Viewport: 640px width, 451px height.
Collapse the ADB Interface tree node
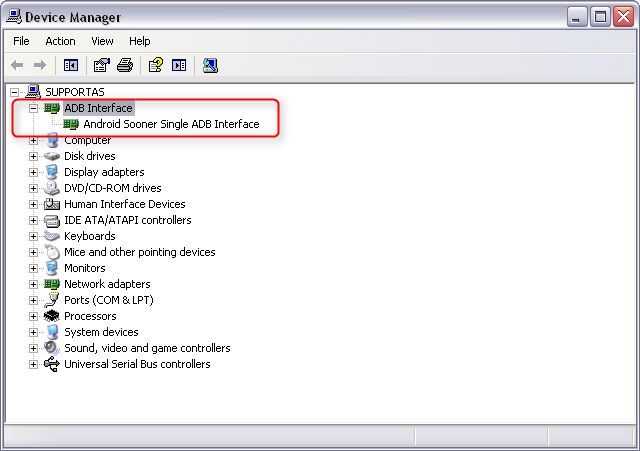point(33,108)
